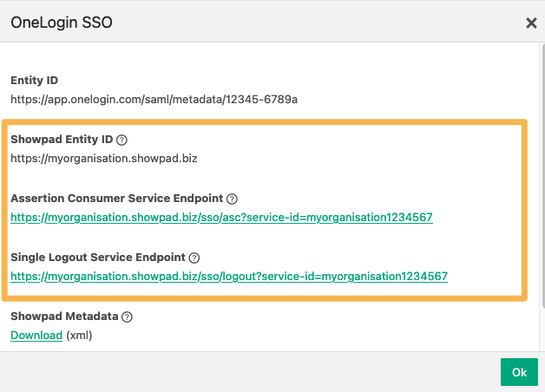Click the Single Logout Service Endpoint label
Viewport: 545px width, 392px height.
[98, 258]
